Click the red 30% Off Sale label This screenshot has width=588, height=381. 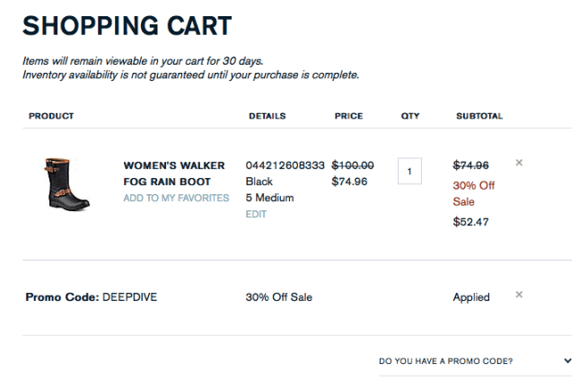tap(473, 193)
